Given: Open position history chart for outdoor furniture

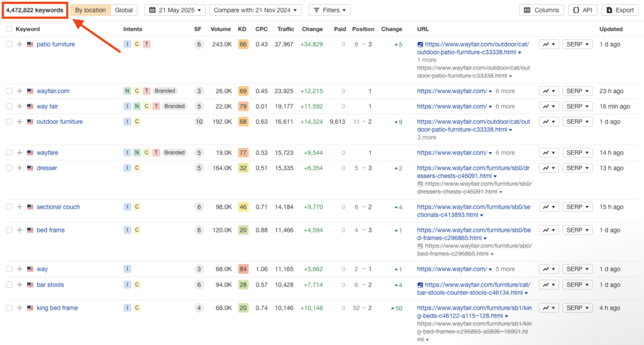Looking at the screenshot, I should coord(548,122).
